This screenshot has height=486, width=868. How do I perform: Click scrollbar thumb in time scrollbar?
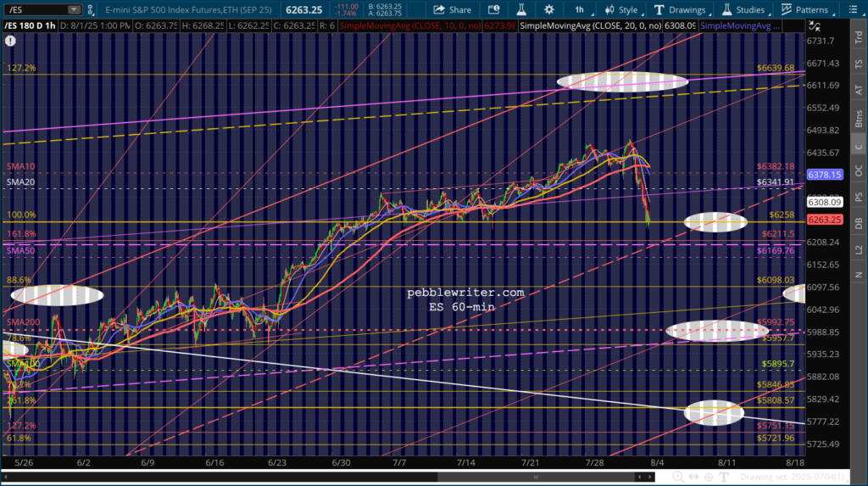coord(536,477)
